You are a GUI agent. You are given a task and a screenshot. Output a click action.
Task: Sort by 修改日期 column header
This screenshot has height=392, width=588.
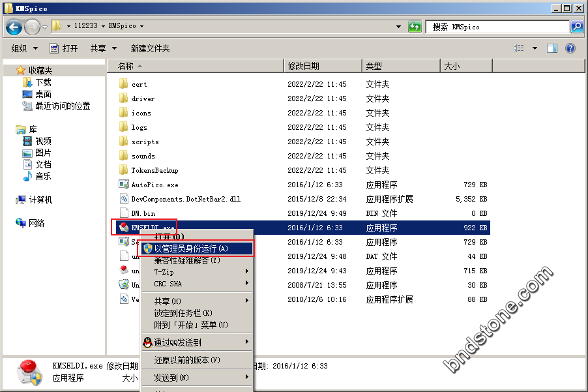click(x=323, y=66)
